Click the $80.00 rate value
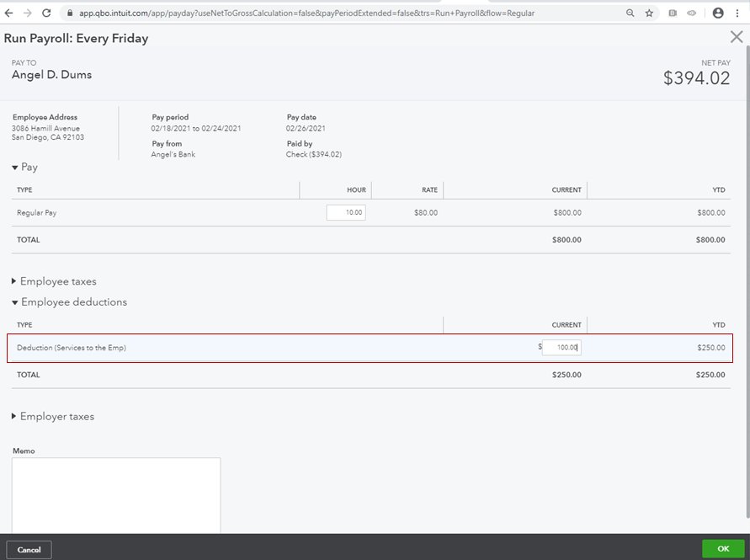 [x=426, y=212]
